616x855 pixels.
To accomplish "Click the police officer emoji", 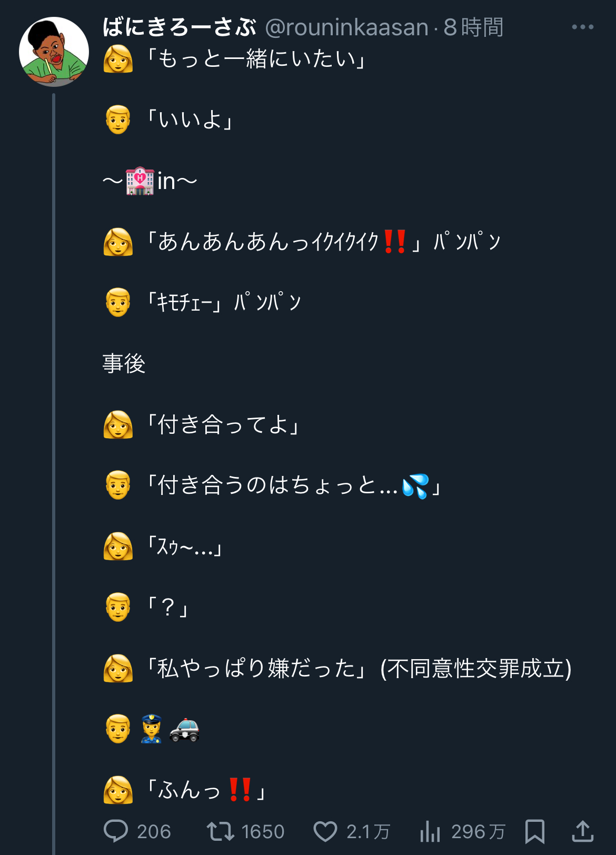I will click(x=151, y=729).
